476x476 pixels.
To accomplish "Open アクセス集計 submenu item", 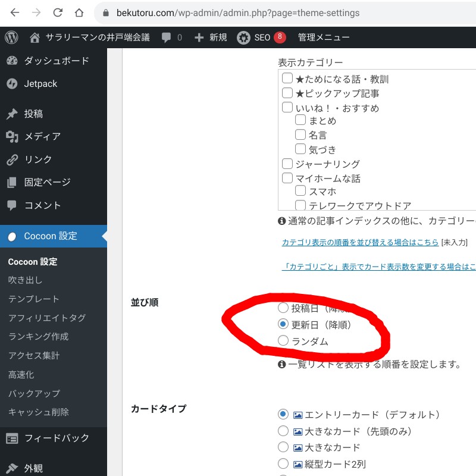I will pos(34,355).
